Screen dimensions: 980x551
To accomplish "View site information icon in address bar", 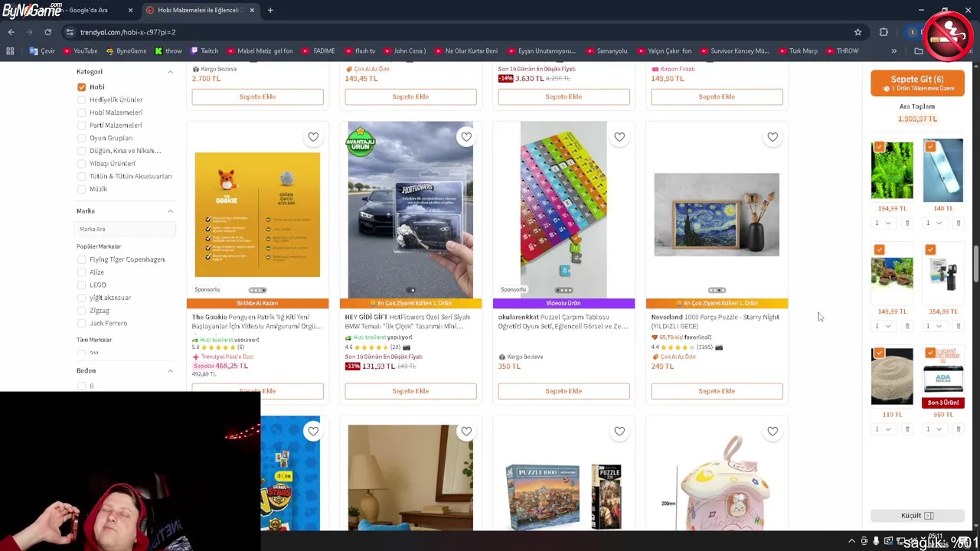I will point(69,32).
